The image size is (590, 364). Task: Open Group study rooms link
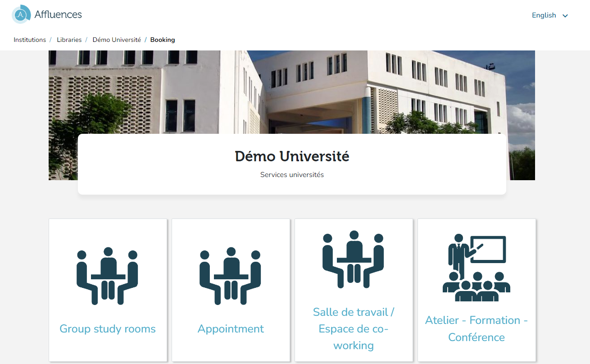click(108, 329)
